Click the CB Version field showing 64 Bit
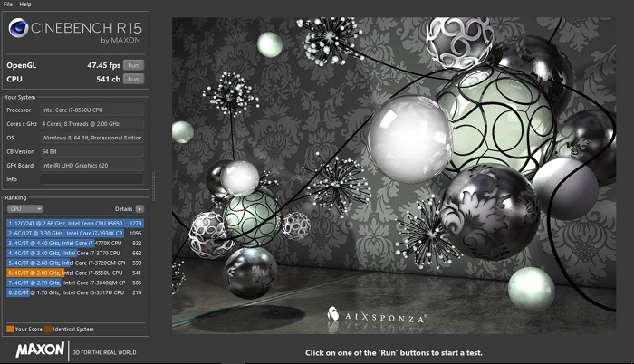Screen dimensions: 634x364 [91, 152]
